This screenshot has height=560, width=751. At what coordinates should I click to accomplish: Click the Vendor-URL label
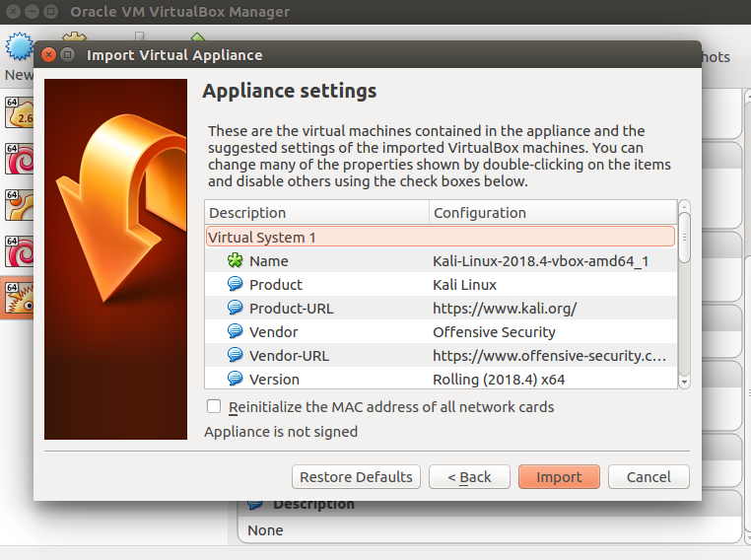[289, 356]
